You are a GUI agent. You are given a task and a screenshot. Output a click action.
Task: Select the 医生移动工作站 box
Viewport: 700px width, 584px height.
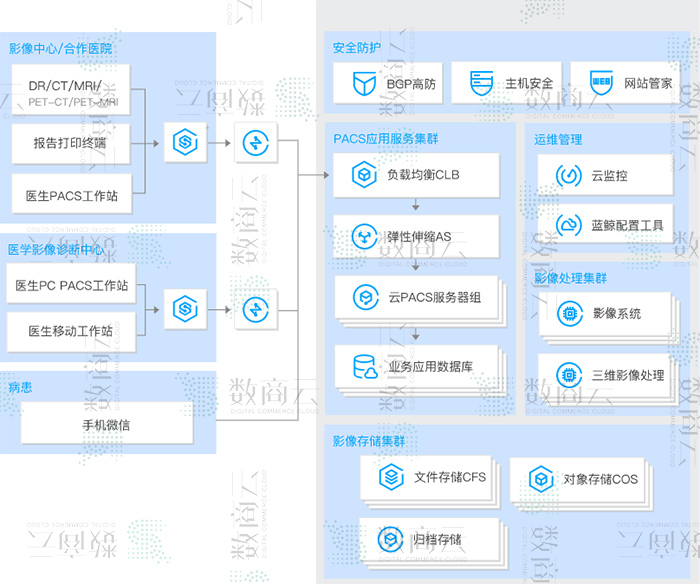pos(71,332)
